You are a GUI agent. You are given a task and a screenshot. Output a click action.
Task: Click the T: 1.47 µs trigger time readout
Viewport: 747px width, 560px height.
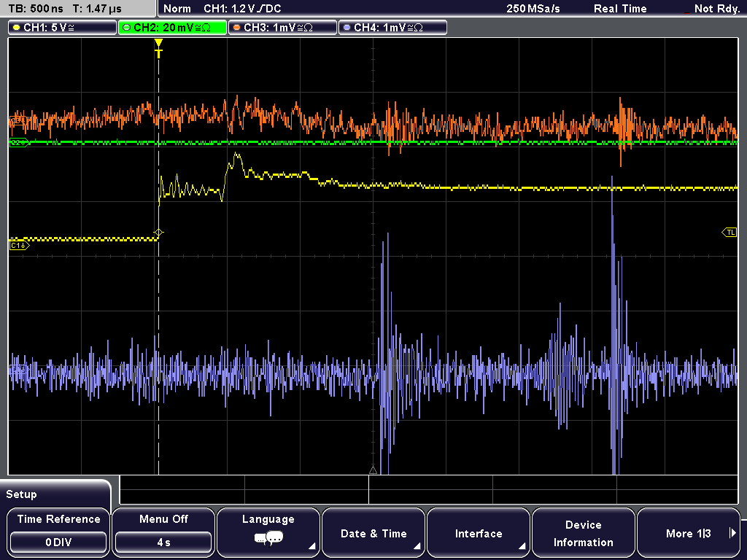pyautogui.click(x=97, y=9)
